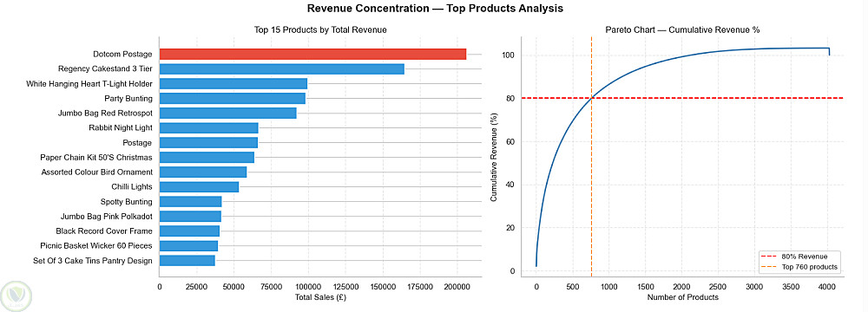Click the watermark logo in bottom-left corner
Image resolution: width=868 pixels, height=312 pixels.
click(x=16, y=296)
